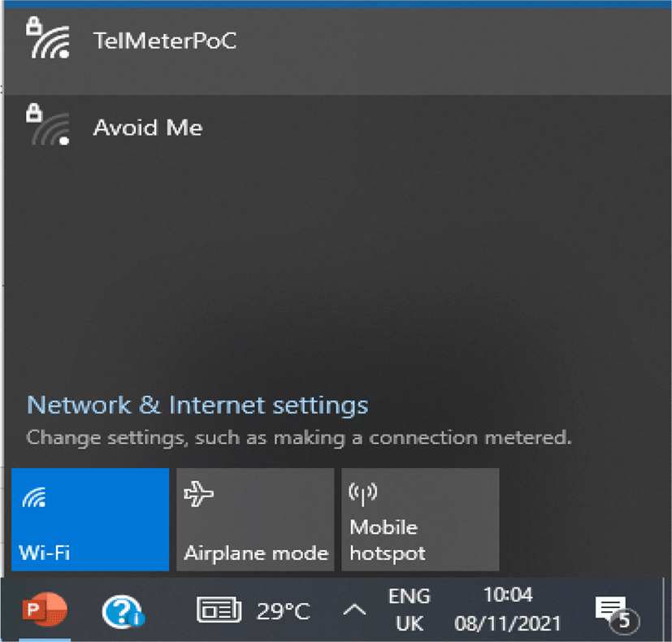The height and width of the screenshot is (642, 672).
Task: Select the Avoid Me network
Action: pyautogui.click(x=148, y=128)
